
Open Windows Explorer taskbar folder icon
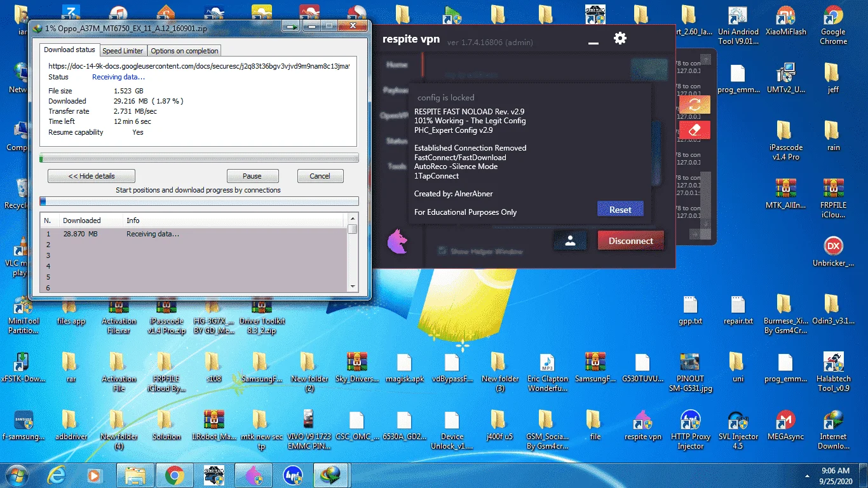(135, 475)
